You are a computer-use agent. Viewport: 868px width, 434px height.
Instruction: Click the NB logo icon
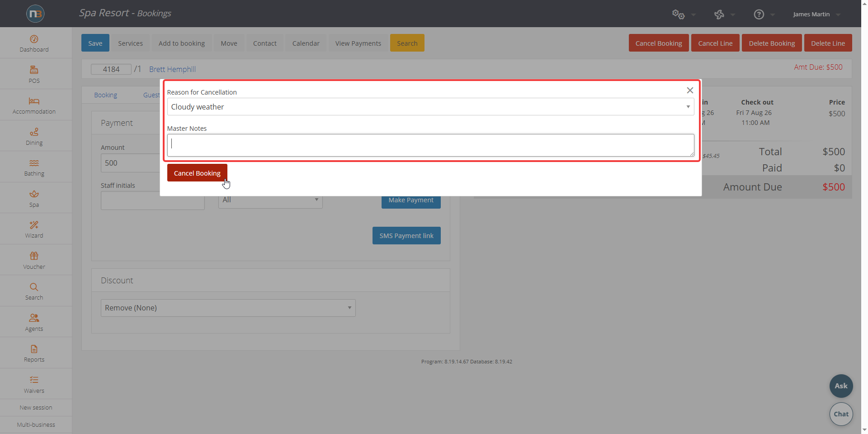(35, 14)
